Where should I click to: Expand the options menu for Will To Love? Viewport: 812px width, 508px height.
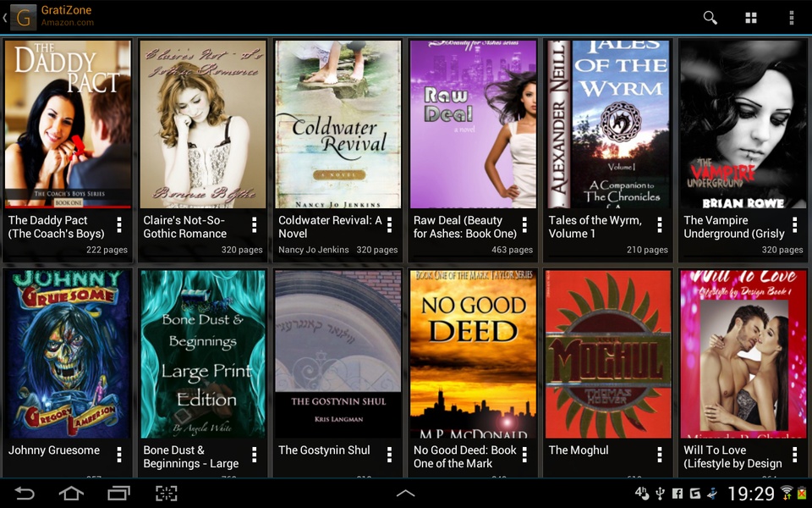pyautogui.click(x=795, y=455)
